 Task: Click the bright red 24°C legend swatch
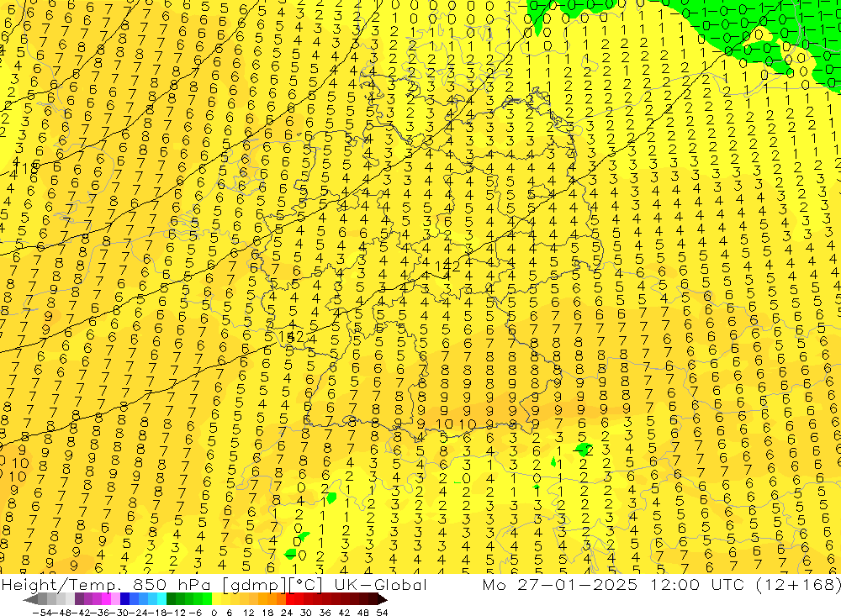click(290, 599)
